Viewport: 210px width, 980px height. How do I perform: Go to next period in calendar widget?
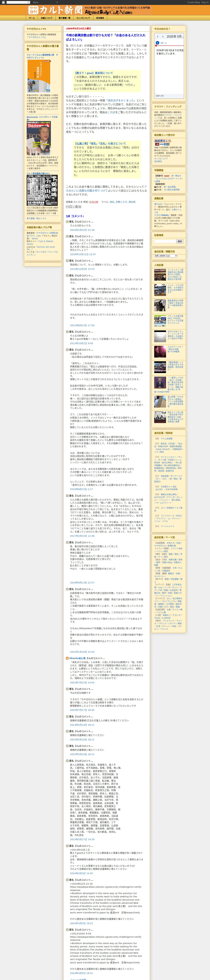(163, 37)
